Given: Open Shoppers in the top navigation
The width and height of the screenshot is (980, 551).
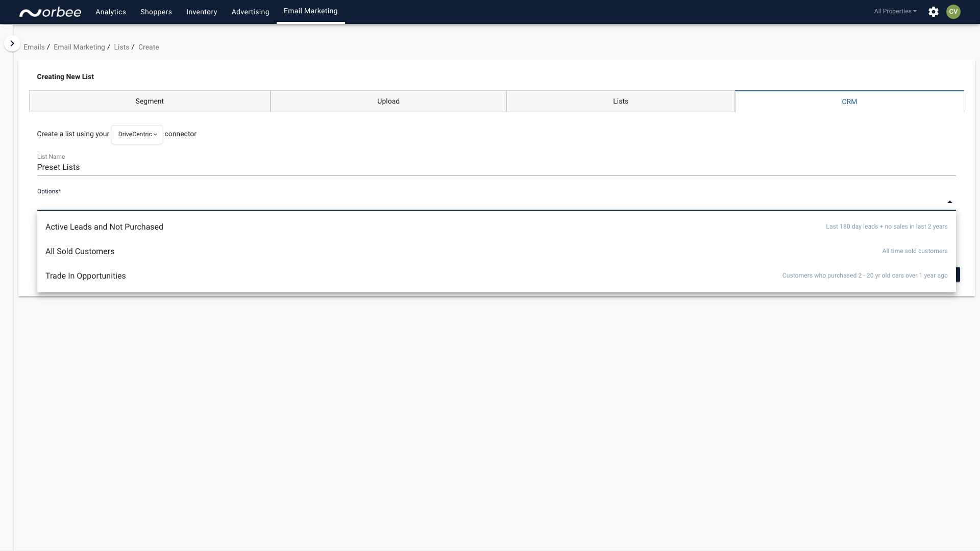Looking at the screenshot, I should click(x=156, y=12).
